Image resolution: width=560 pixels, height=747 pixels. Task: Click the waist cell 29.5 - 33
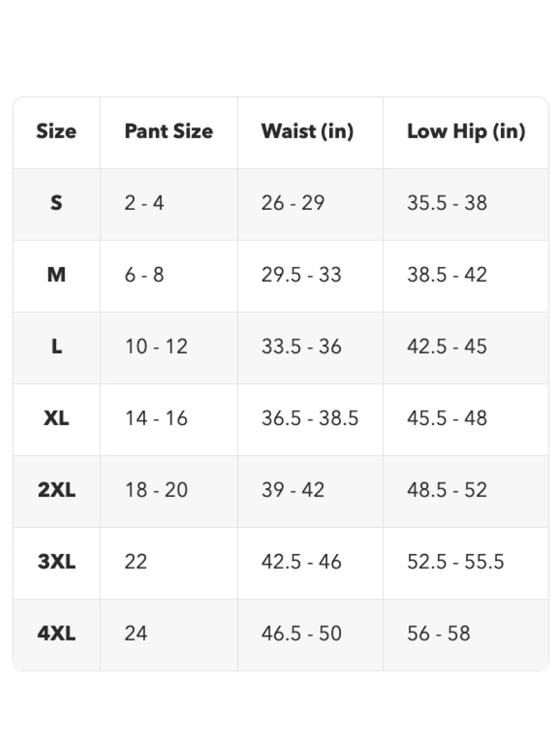(x=301, y=275)
